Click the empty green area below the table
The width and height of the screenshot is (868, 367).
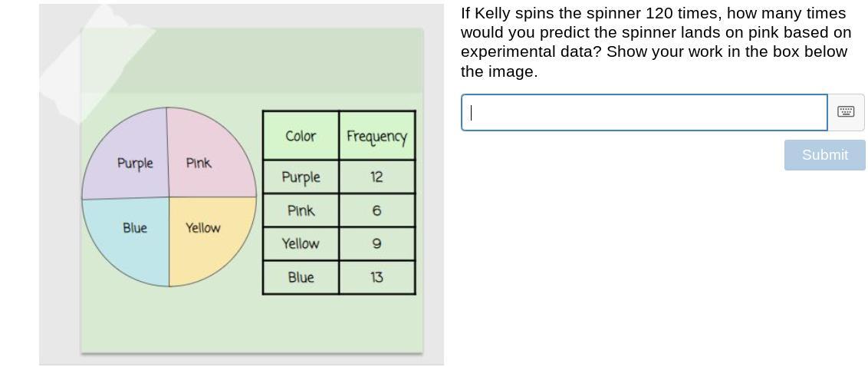tap(253, 324)
